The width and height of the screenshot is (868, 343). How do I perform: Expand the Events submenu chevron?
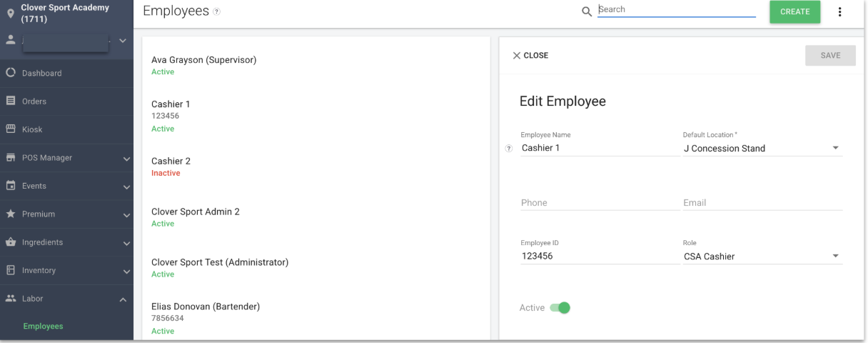[126, 187]
